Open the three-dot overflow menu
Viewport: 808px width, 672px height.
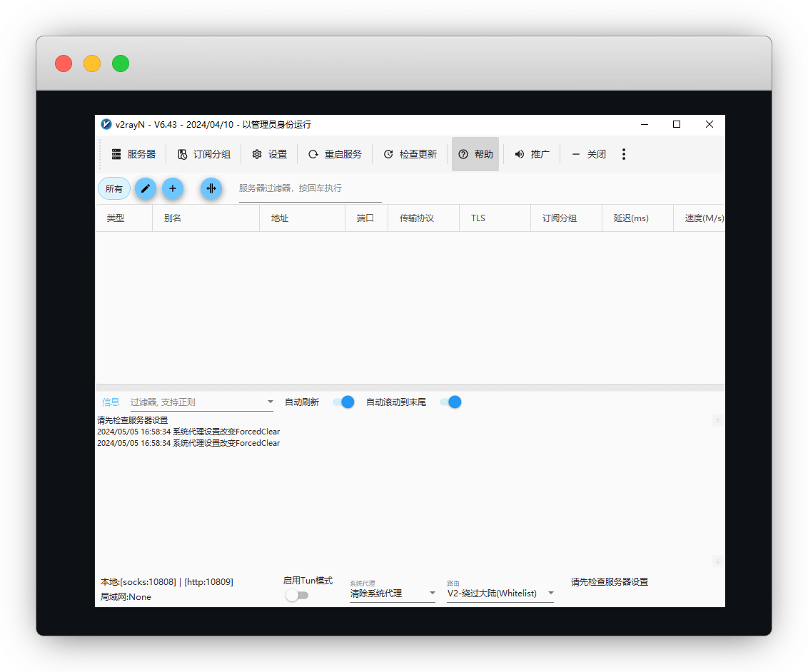(x=624, y=154)
